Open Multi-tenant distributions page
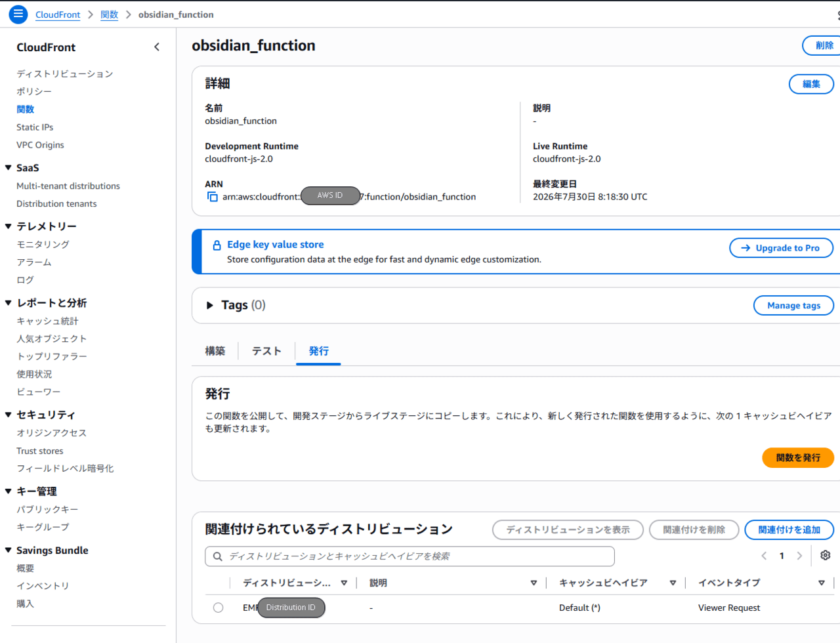The height and width of the screenshot is (643, 840). pyautogui.click(x=68, y=186)
